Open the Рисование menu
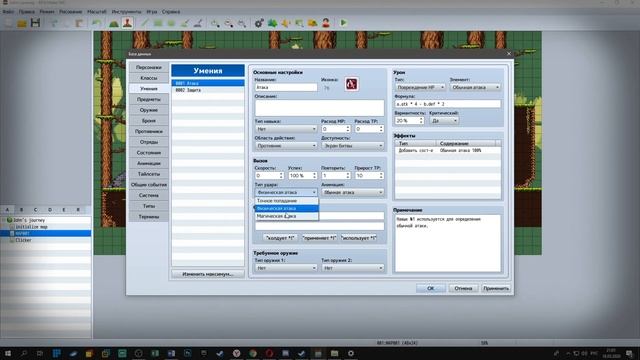Viewport: 640px width, 360px height. click(x=71, y=11)
